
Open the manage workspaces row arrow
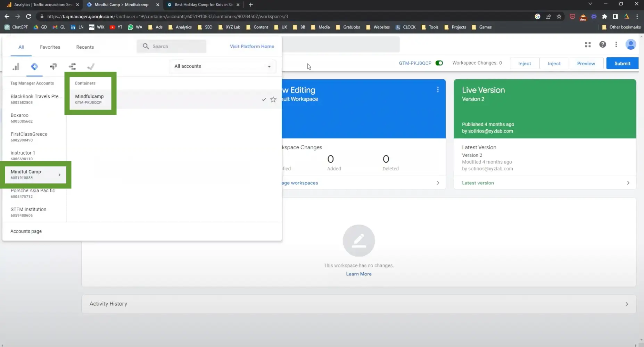(x=438, y=183)
